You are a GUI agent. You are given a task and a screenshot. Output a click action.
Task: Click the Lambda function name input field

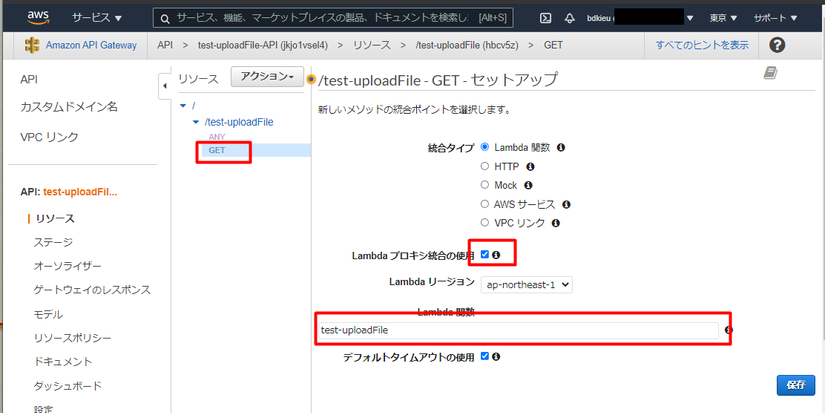518,330
